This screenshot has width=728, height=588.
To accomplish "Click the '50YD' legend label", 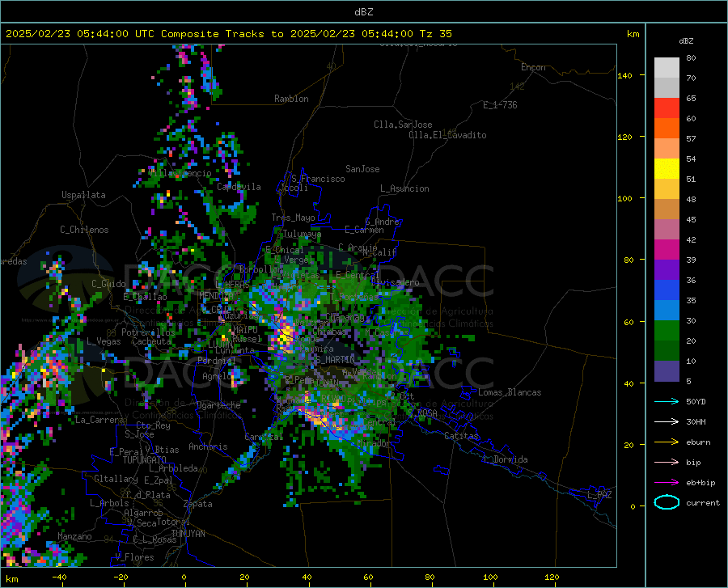I will [x=696, y=401].
